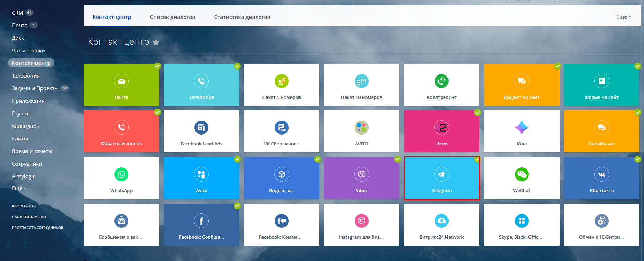This screenshot has width=644, height=261.
Task: Open Чат и звонки in the sidebar
Action: pos(28,51)
